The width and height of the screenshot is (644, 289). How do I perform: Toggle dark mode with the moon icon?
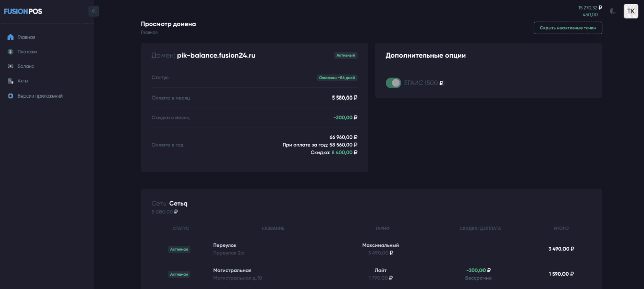[613, 11]
